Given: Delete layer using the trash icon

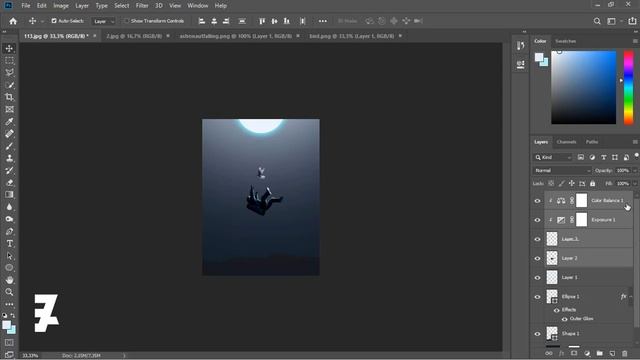Looking at the screenshot, I should coord(624,353).
